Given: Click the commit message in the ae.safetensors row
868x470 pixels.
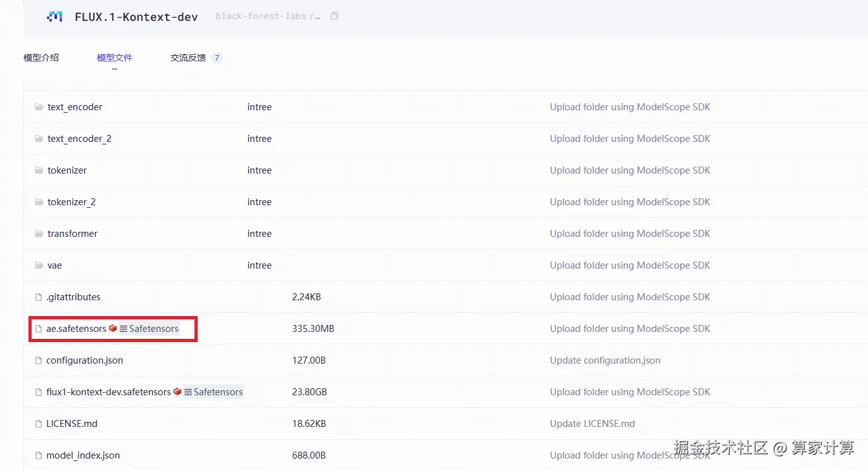Looking at the screenshot, I should click(x=630, y=329).
